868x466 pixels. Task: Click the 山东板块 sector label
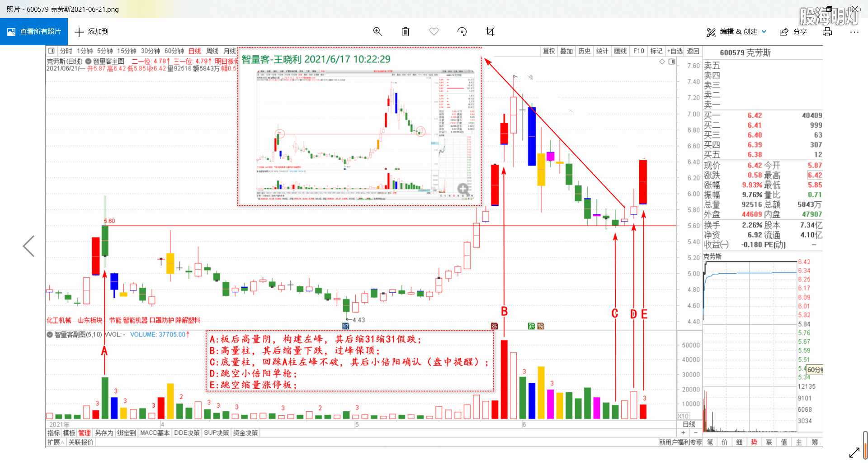point(90,320)
